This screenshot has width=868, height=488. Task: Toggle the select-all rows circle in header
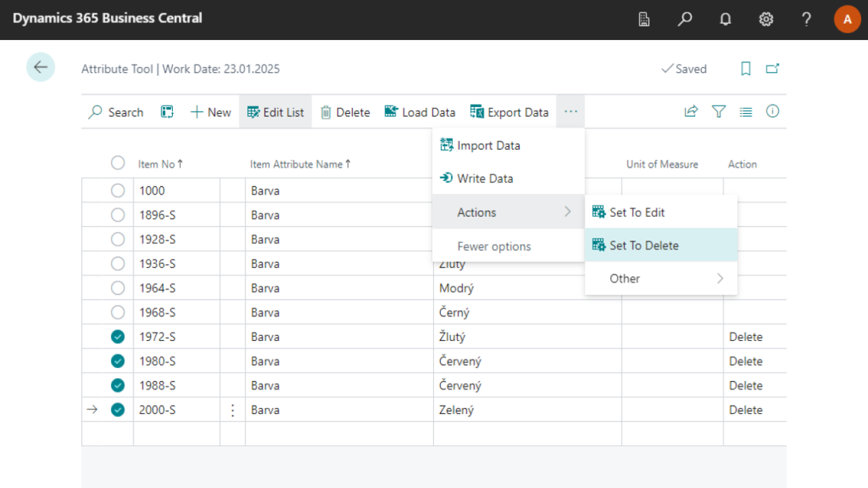(118, 163)
